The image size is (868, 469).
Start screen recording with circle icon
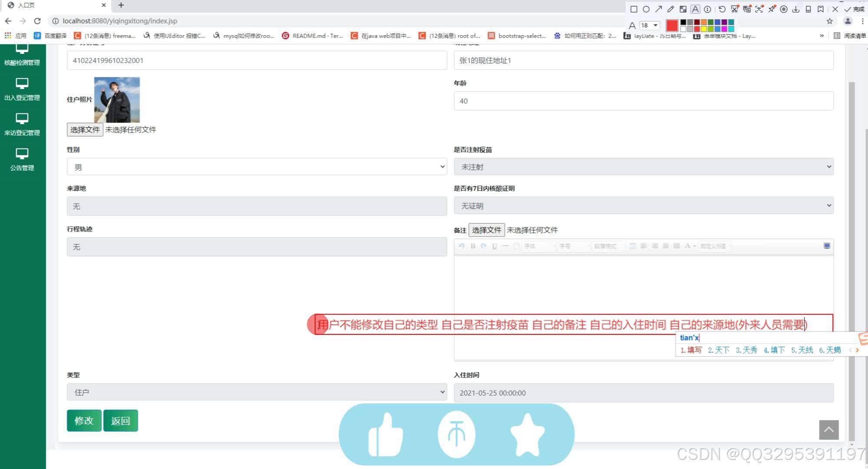click(x=784, y=9)
